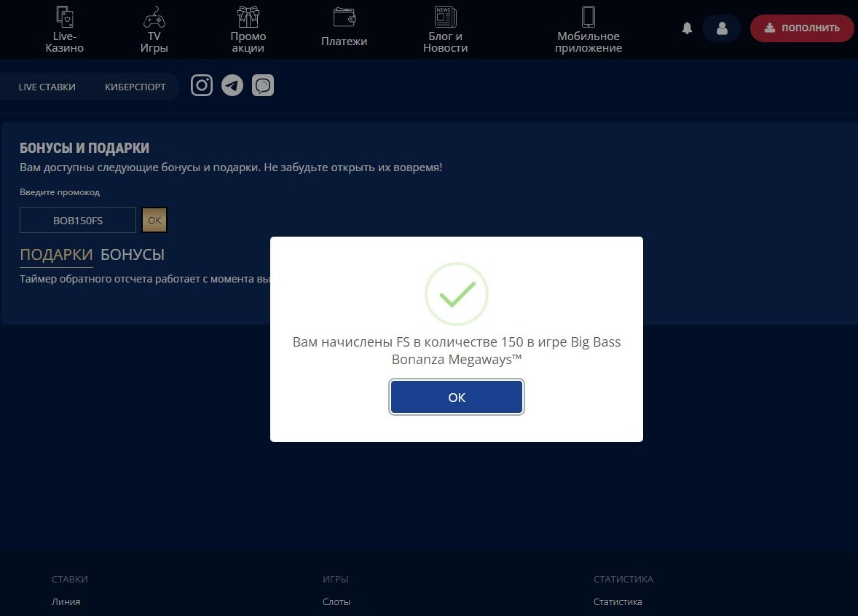Submit promo code with small OK button
Image resolution: width=858 pixels, height=616 pixels.
(154, 220)
